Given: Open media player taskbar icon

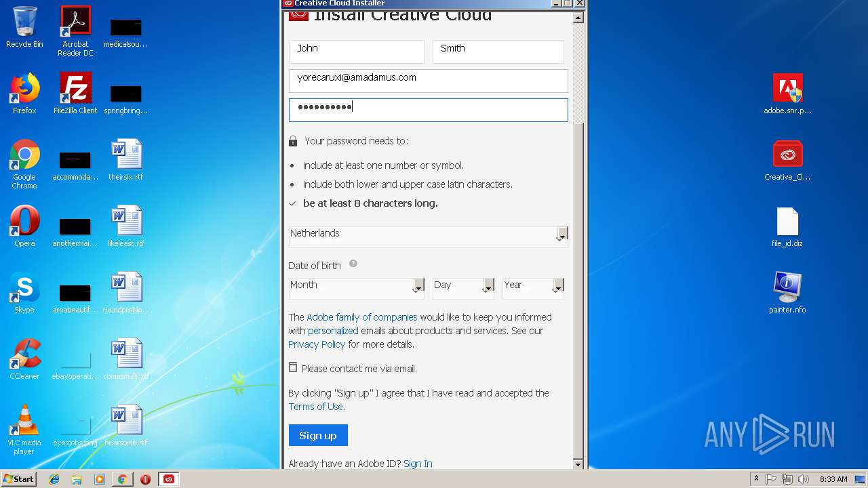Looking at the screenshot, I should (100, 479).
